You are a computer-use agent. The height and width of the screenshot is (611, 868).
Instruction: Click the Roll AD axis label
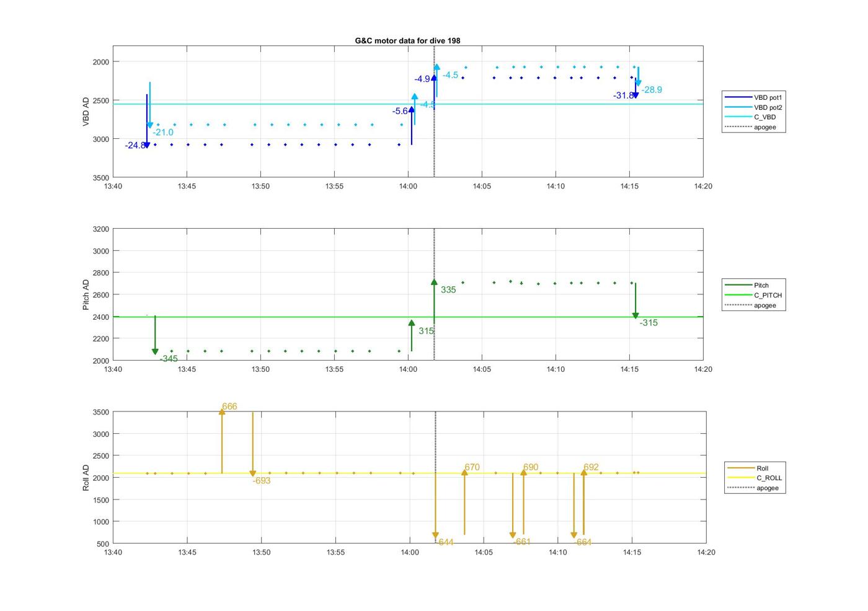point(86,478)
